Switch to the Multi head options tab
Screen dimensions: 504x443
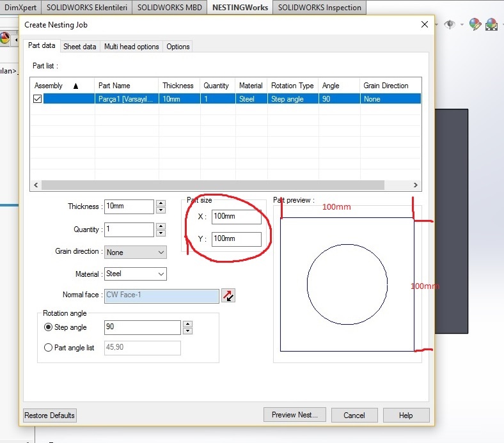[132, 47]
